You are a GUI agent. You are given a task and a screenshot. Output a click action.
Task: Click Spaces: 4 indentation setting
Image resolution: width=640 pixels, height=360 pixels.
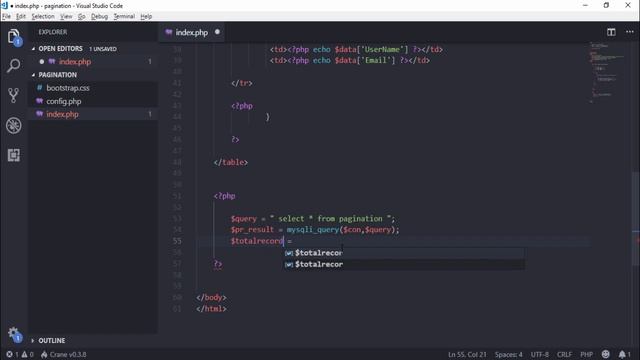pyautogui.click(x=509, y=354)
